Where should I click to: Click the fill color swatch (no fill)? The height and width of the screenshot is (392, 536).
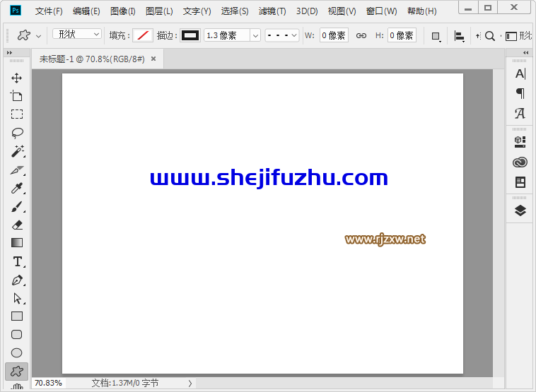143,35
